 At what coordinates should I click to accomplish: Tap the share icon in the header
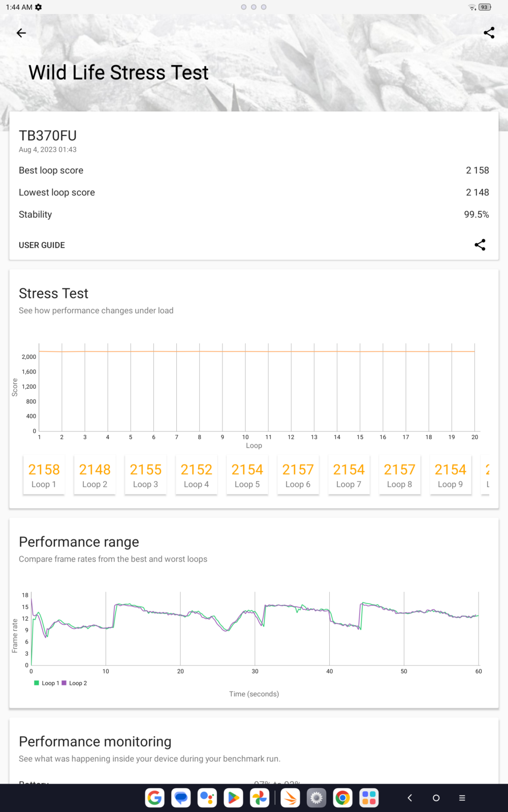click(x=489, y=33)
